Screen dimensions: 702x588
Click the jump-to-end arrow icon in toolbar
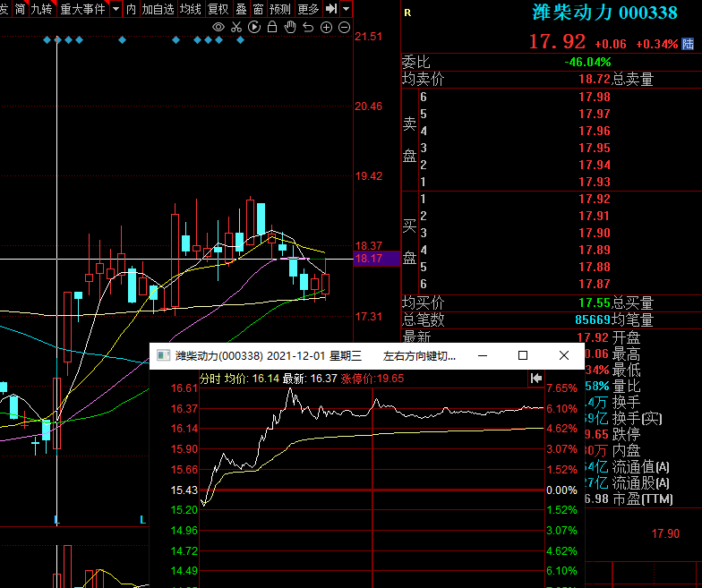click(x=331, y=9)
